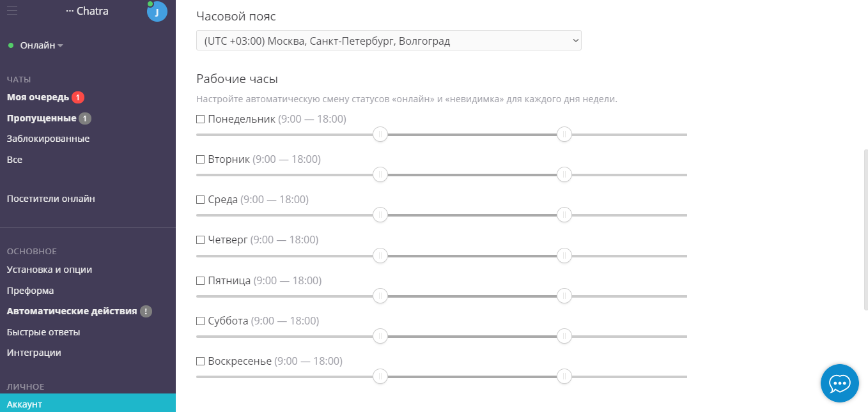Click the red badge on Моя очередь
The image size is (868, 412).
coord(78,98)
